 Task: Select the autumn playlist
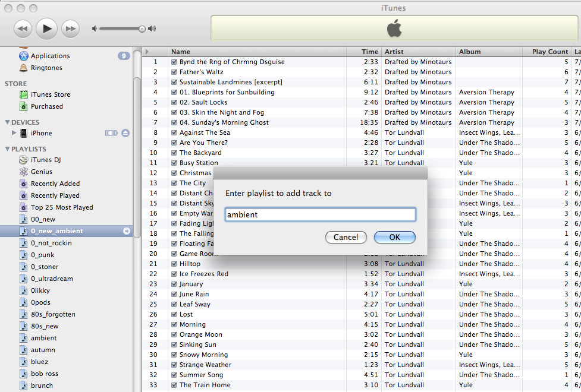click(x=43, y=350)
